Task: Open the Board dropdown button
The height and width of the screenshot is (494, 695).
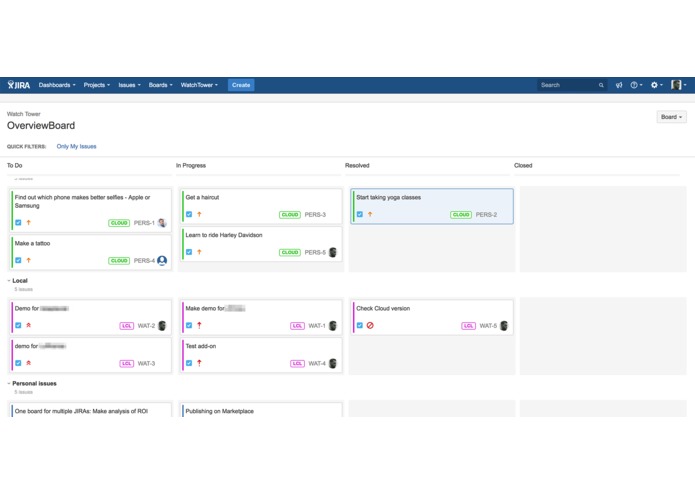Action: coord(672,117)
